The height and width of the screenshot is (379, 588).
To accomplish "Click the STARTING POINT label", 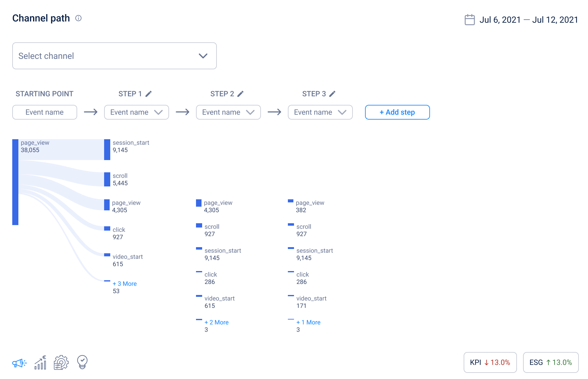I will pyautogui.click(x=45, y=94).
